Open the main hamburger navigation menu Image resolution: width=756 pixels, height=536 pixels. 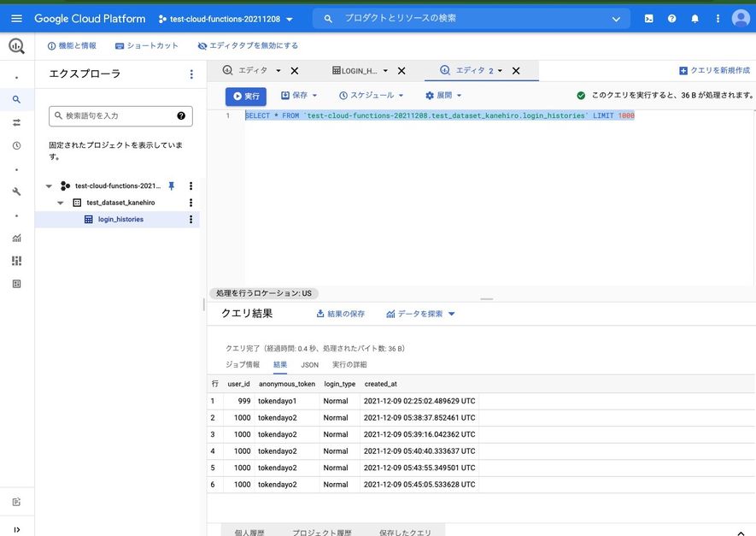[x=16, y=19]
